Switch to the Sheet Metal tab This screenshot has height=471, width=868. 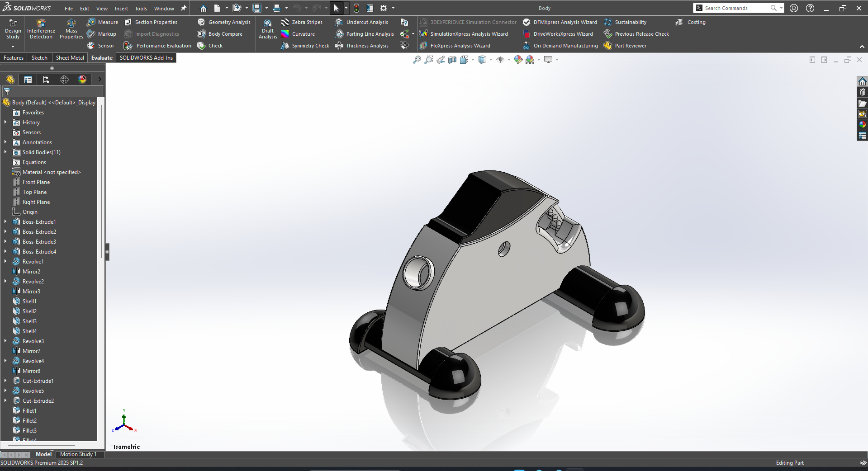coord(70,58)
